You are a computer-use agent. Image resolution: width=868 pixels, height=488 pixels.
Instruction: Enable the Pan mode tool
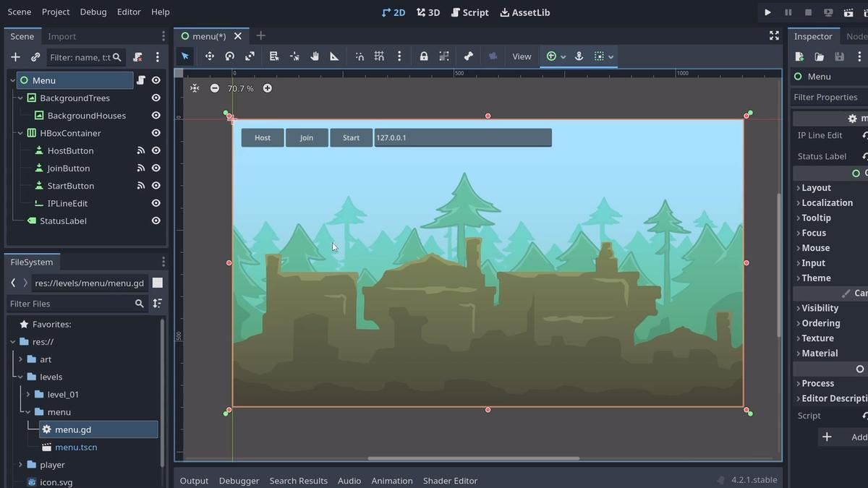[x=315, y=56]
